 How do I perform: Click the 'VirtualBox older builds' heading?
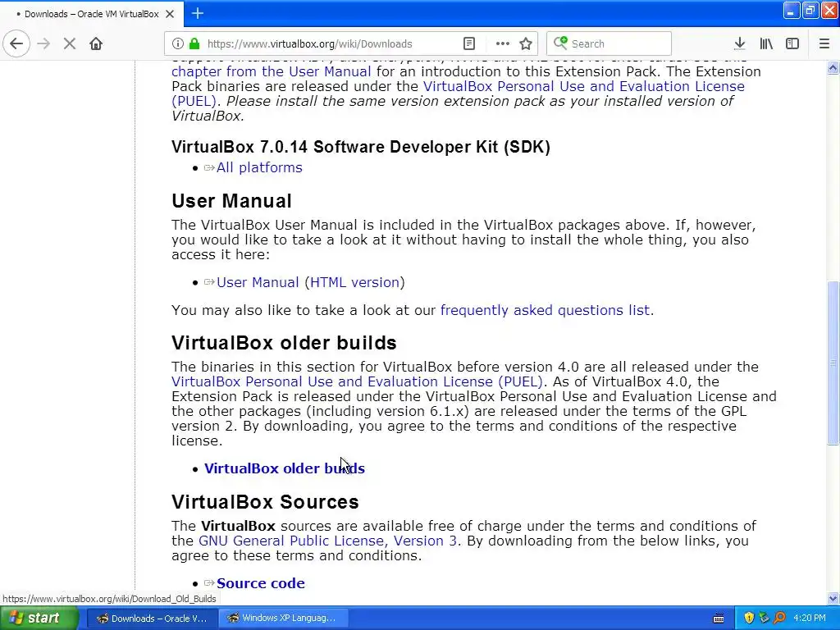pos(284,343)
